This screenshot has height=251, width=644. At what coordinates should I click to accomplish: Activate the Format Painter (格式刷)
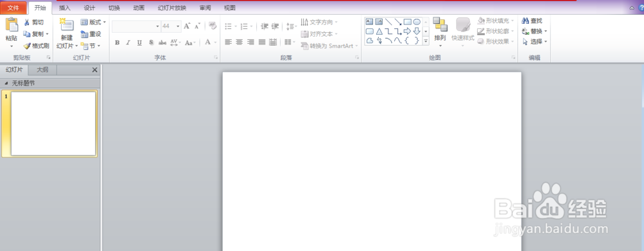36,46
